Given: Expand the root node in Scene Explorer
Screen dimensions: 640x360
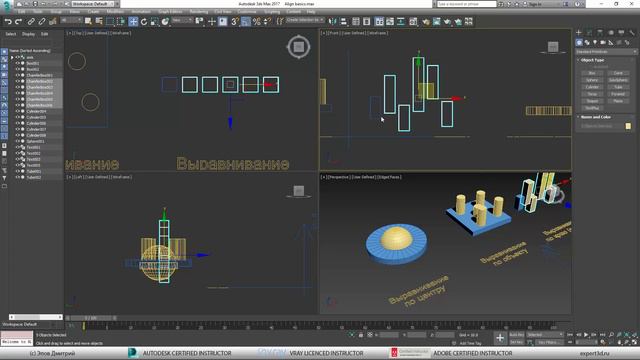Looking at the screenshot, I should click(12, 58).
